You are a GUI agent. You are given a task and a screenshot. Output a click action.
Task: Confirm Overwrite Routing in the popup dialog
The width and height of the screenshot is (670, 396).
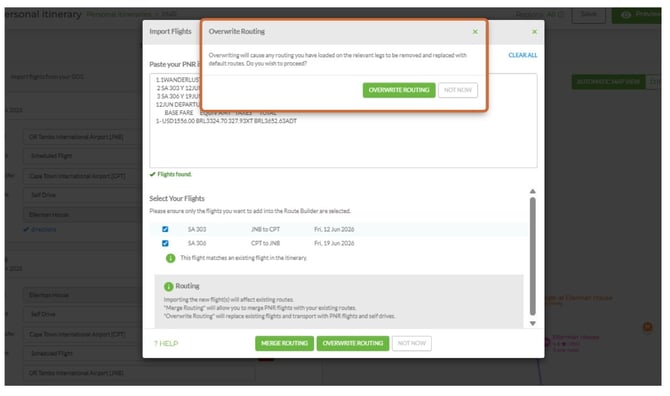pos(399,90)
